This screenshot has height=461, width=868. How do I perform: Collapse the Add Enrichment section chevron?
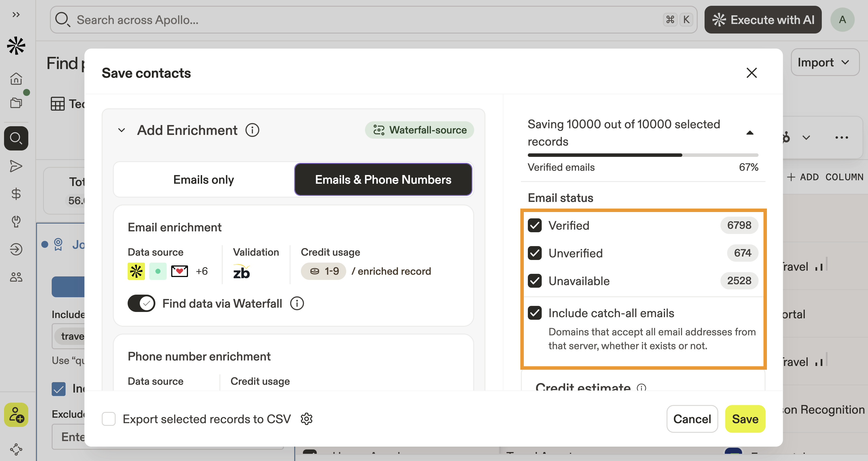point(122,130)
